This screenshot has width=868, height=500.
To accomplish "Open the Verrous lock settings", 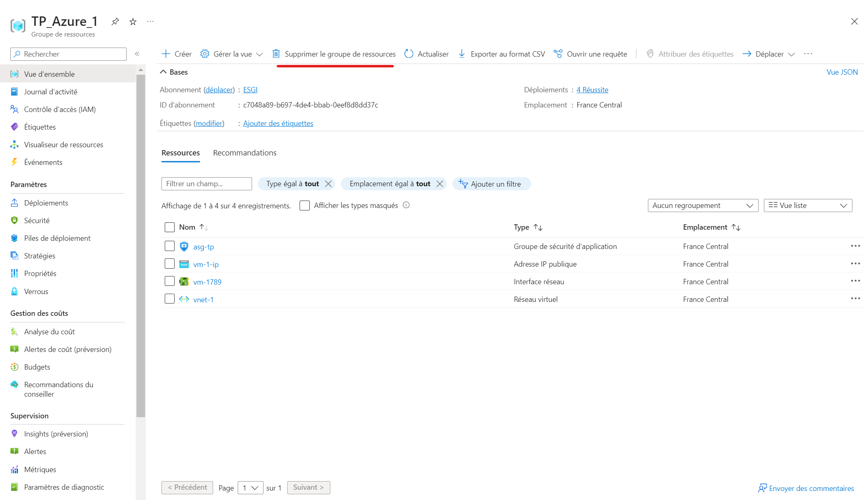I will pos(36,291).
